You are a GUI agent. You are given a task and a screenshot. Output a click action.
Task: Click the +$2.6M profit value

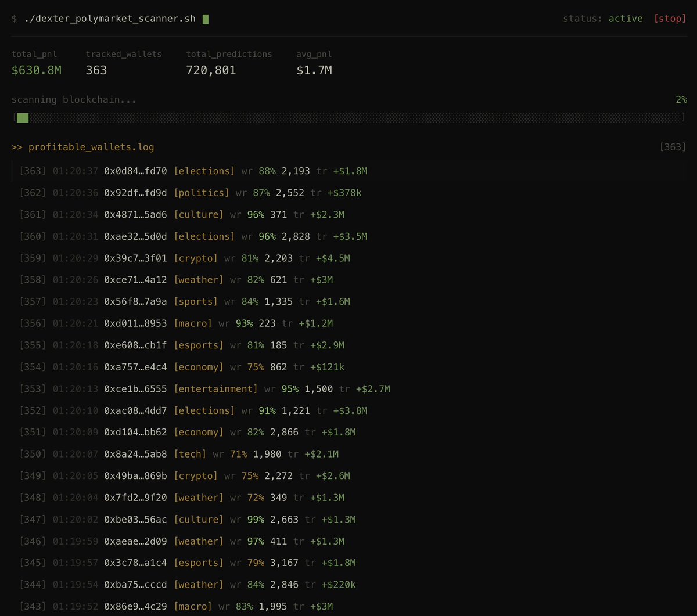pos(333,476)
